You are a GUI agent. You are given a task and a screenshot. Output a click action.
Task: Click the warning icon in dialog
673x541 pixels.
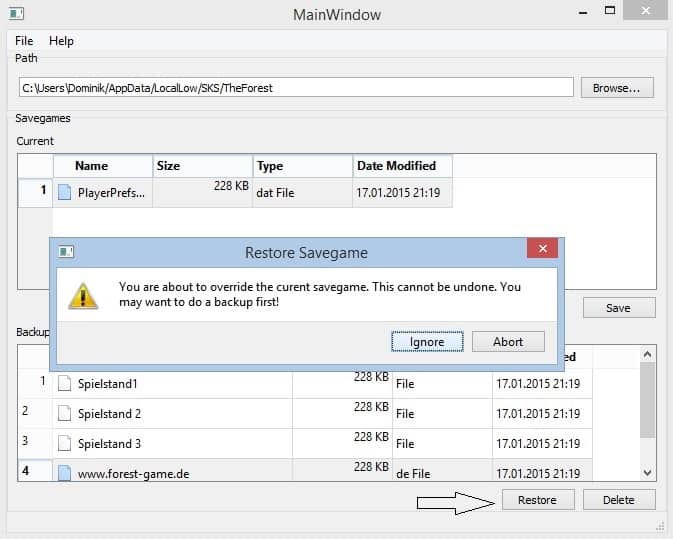83,294
